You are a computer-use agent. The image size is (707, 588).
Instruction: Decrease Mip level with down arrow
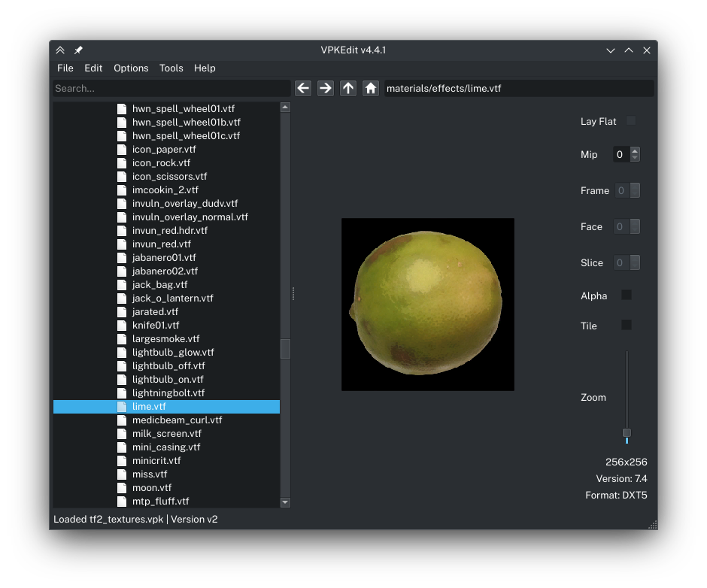(635, 158)
